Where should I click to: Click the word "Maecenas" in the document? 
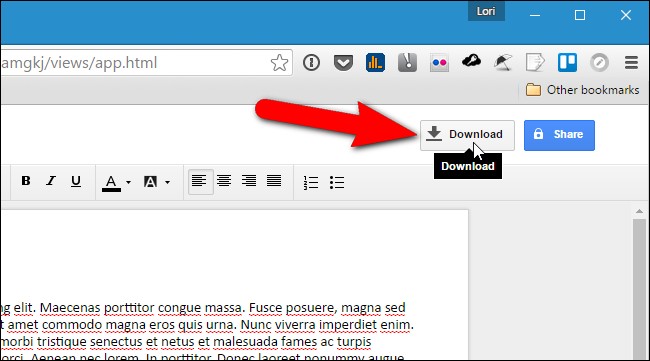point(70,308)
